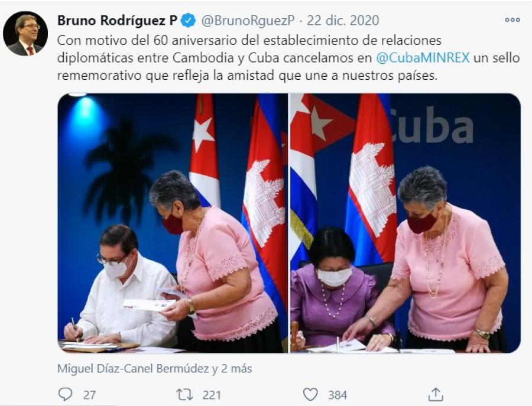This screenshot has width=532, height=406.
Task: Retweet using the retweet arrows icon
Action: coord(185,394)
